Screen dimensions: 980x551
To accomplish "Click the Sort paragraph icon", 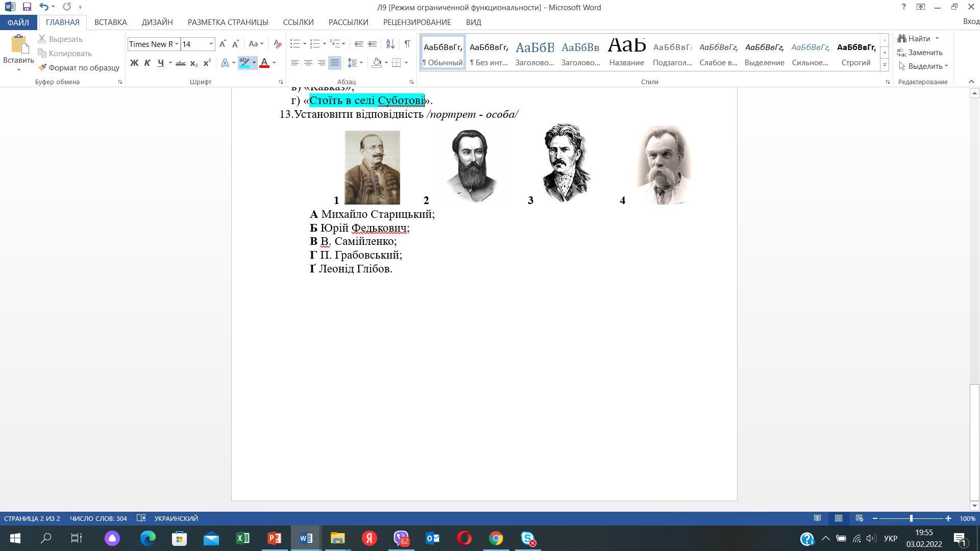I will point(390,44).
